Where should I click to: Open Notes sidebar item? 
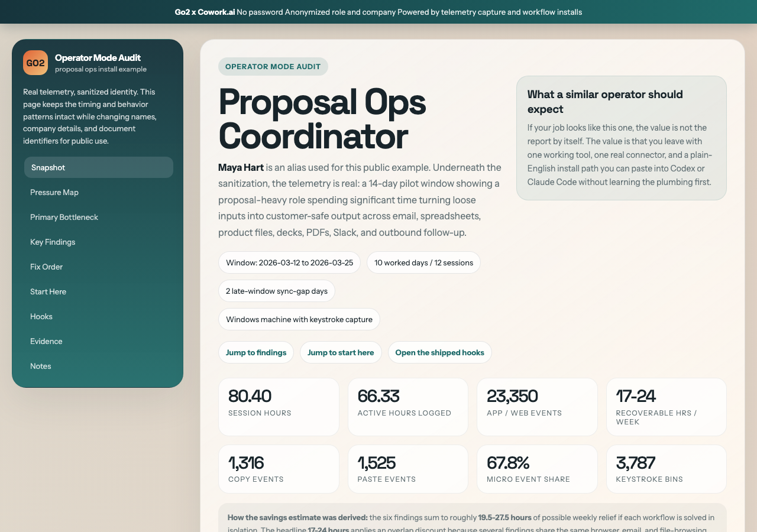pyautogui.click(x=99, y=366)
